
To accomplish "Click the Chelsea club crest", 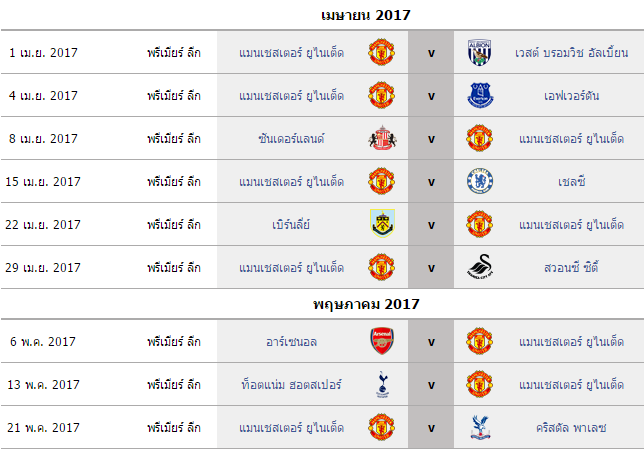I will tap(480, 181).
